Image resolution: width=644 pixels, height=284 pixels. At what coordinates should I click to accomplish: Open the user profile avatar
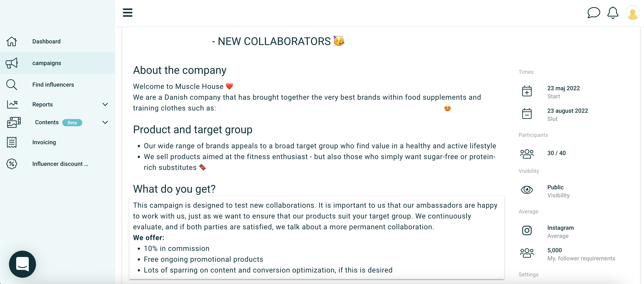click(x=632, y=13)
